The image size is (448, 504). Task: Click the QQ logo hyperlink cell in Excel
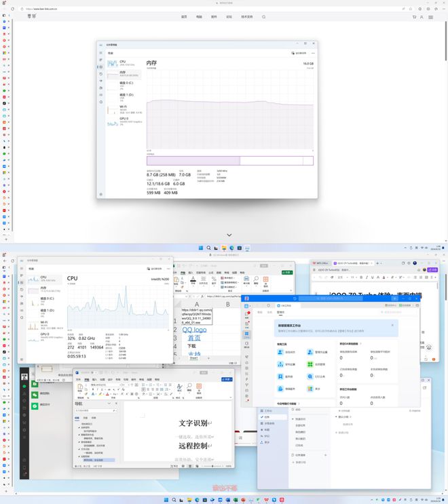(195, 330)
